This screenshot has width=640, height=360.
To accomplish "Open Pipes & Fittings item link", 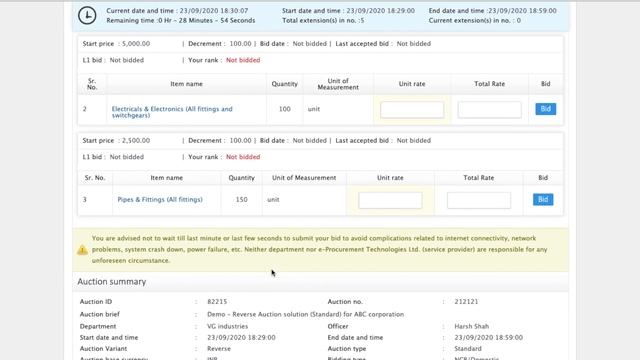I will pyautogui.click(x=160, y=200).
